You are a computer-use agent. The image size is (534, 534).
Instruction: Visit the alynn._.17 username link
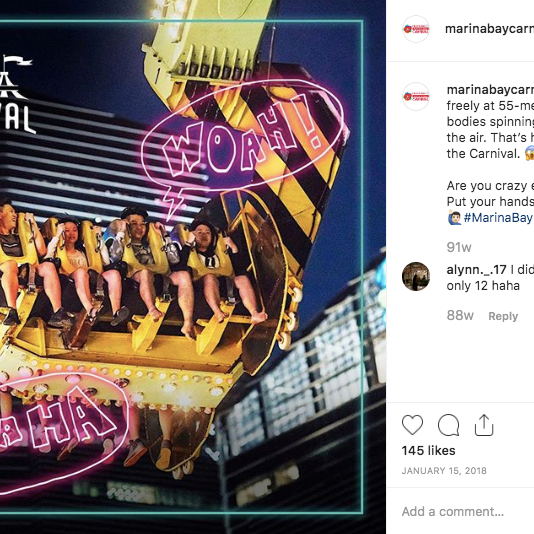click(476, 270)
